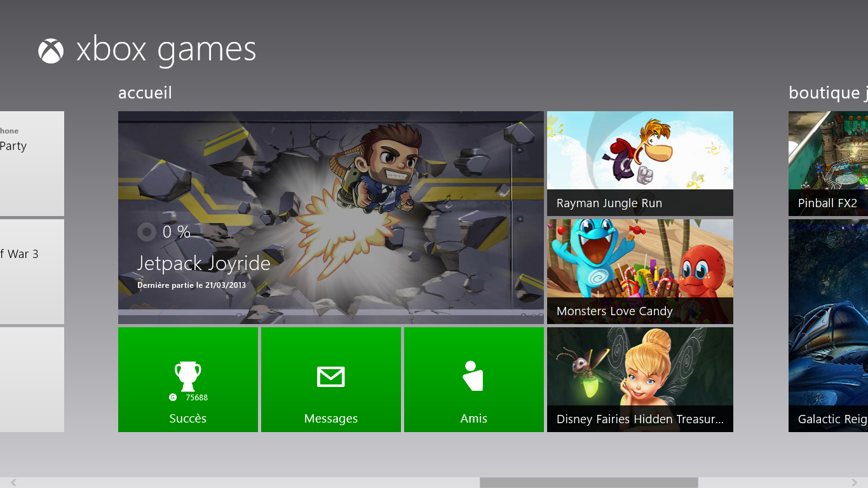This screenshot has height=488, width=868.
Task: Click the 0 % completion text
Action: click(177, 232)
